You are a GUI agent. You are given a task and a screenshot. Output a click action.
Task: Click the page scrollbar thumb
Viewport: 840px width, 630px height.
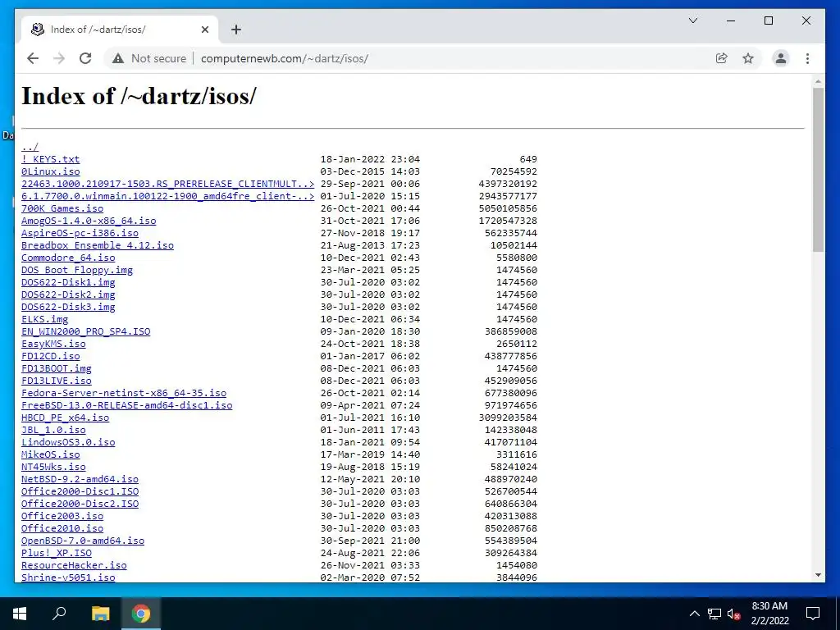[818, 169]
